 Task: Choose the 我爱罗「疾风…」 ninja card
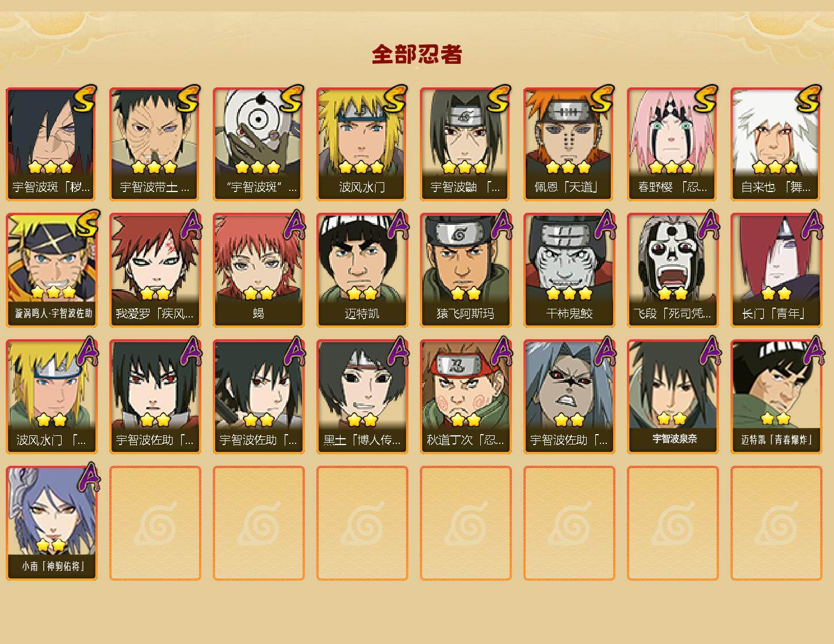coord(155,270)
